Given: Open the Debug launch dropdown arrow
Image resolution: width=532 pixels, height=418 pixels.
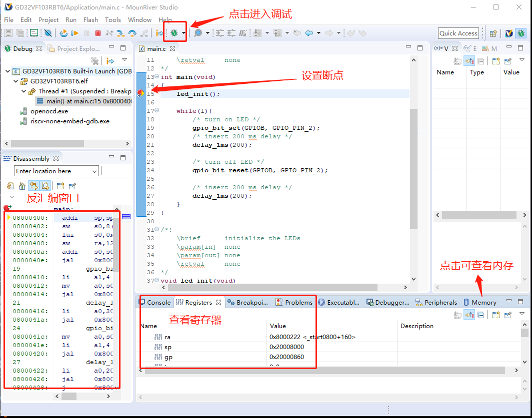Looking at the screenshot, I should (x=183, y=33).
